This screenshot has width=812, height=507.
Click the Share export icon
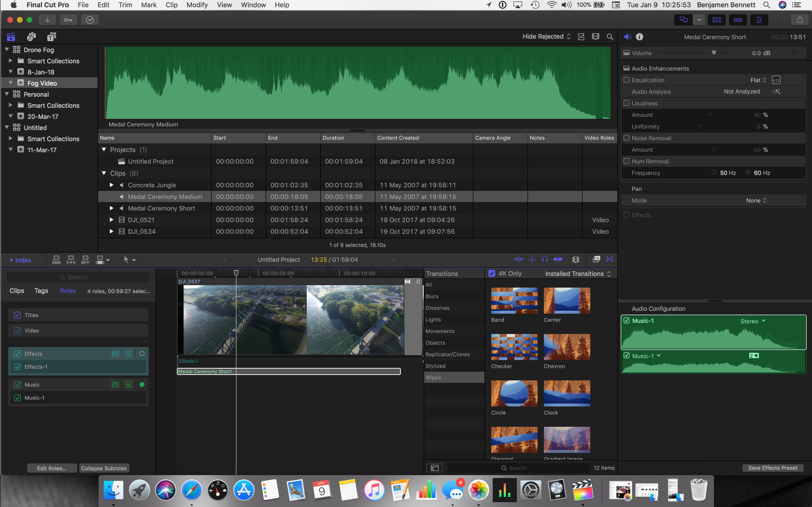[800, 20]
